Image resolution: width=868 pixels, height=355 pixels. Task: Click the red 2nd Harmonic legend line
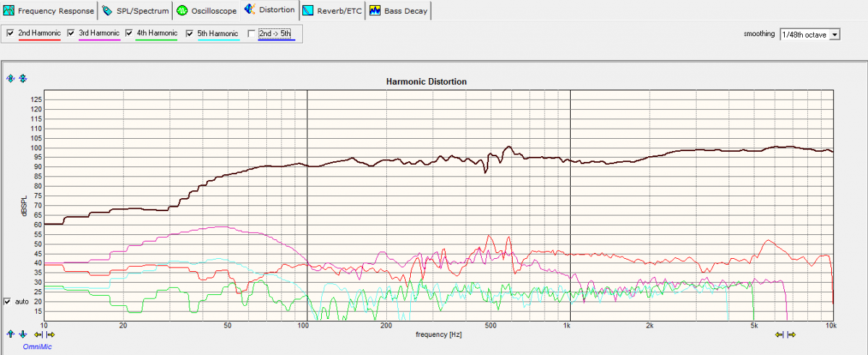40,40
